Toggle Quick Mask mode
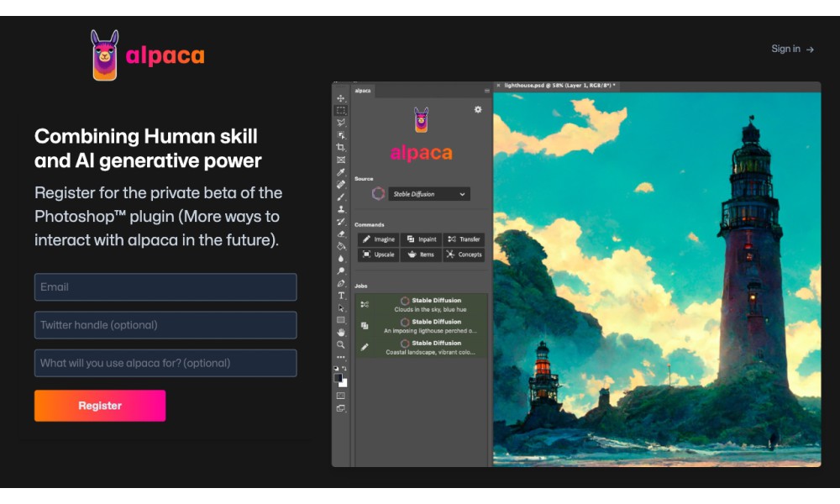The width and height of the screenshot is (840, 504). click(x=341, y=396)
